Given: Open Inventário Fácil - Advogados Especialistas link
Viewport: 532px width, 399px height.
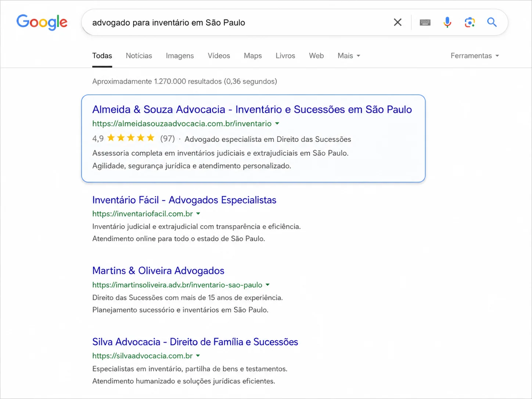Looking at the screenshot, I should tap(184, 200).
